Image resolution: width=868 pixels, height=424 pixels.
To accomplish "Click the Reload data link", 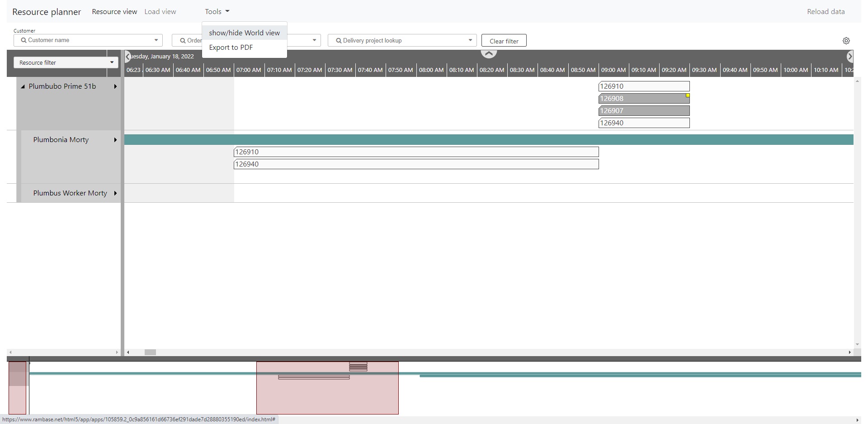I will coord(826,12).
